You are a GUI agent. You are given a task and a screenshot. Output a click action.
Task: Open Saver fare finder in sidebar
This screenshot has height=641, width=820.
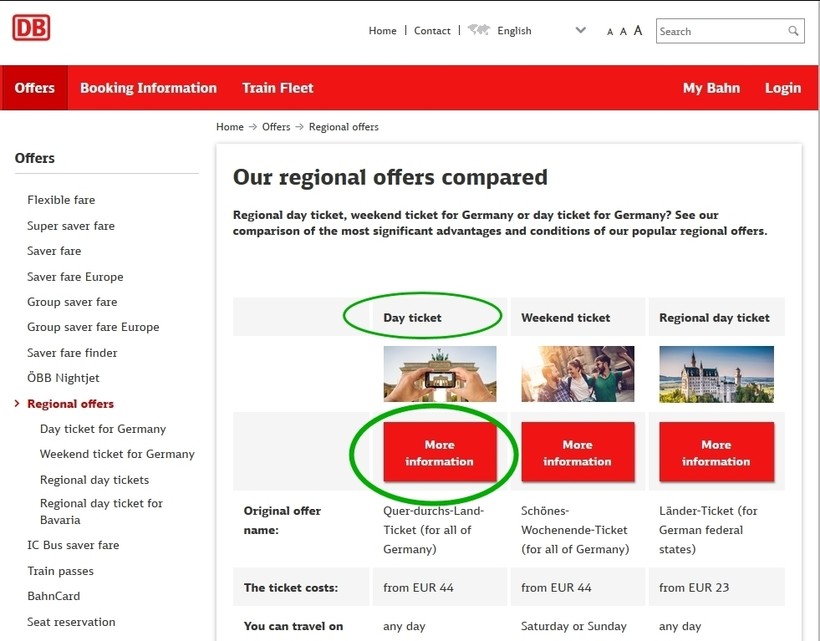(72, 353)
